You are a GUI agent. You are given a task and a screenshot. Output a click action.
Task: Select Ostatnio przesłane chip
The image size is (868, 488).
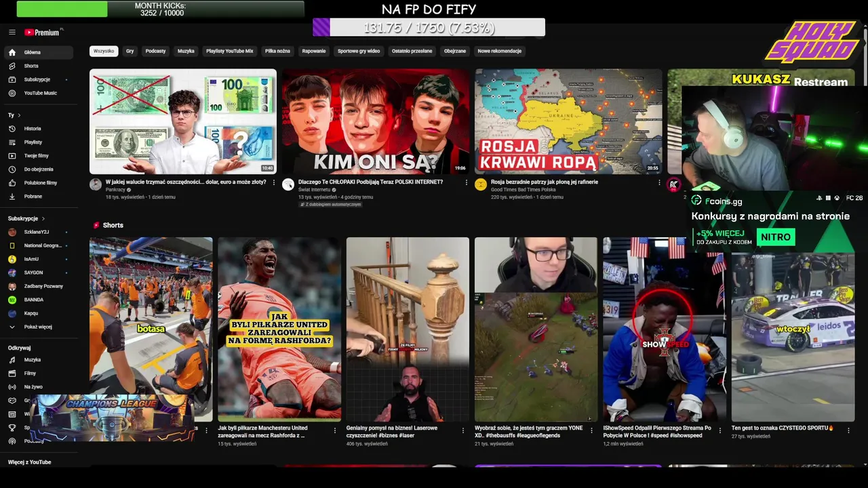click(x=412, y=51)
